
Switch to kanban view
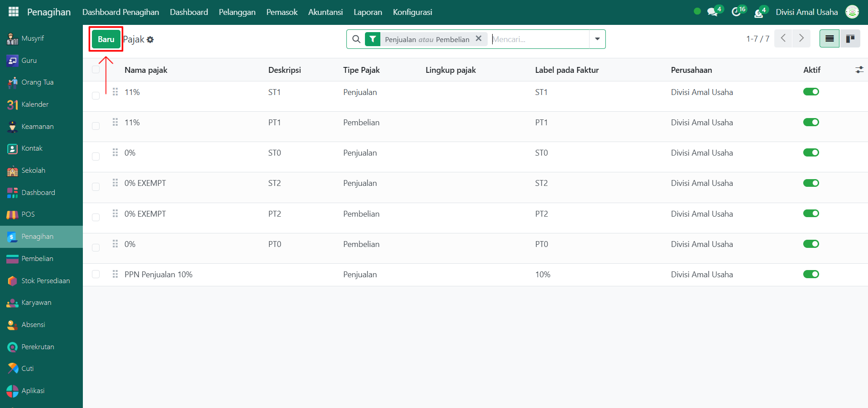[x=850, y=39]
